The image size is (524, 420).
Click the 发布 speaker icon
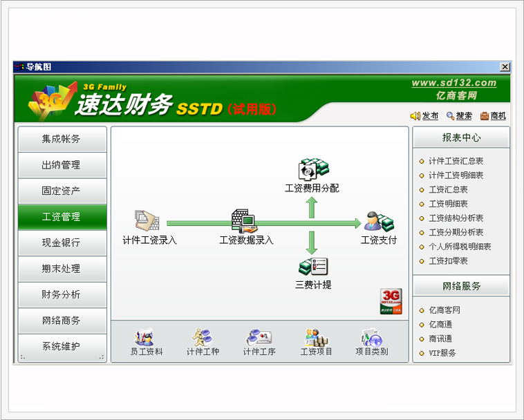click(415, 116)
